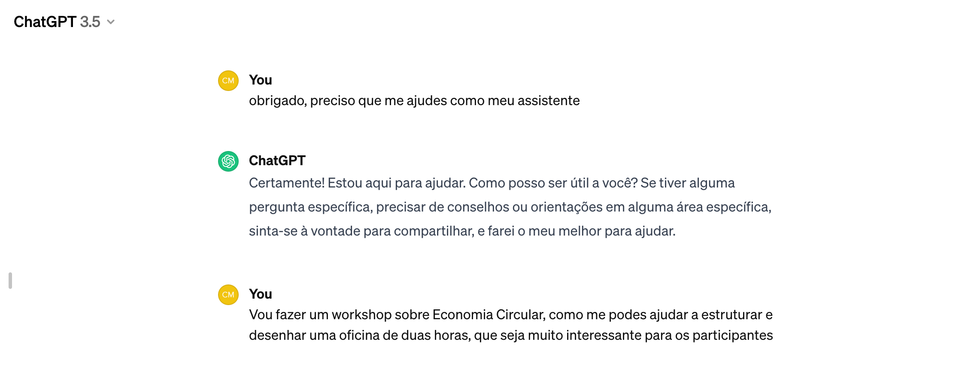Click the bold "ChatGPT" title in header
Screen dimensions: 980x375
pos(45,22)
